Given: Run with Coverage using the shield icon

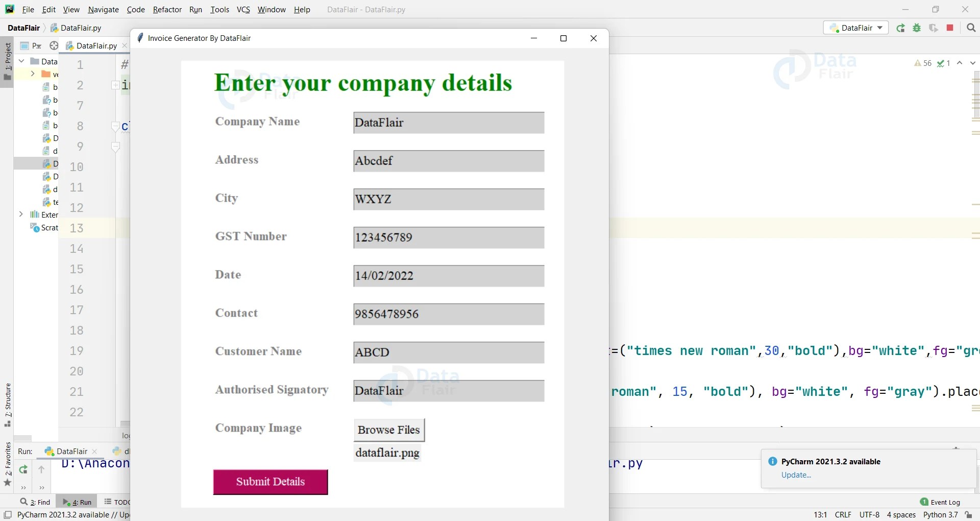Looking at the screenshot, I should coord(934,28).
